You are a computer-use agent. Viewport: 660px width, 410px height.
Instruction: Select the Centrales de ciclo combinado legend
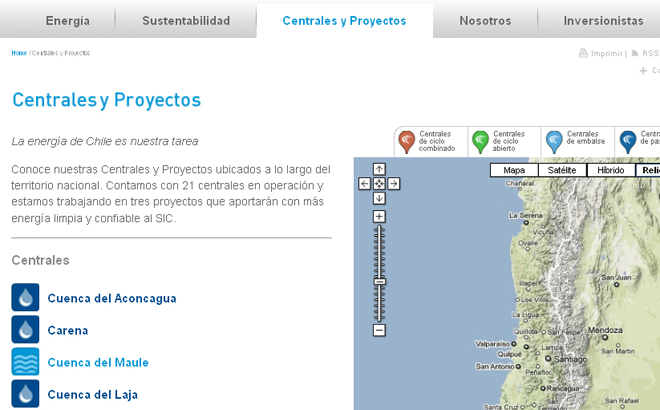point(437,141)
